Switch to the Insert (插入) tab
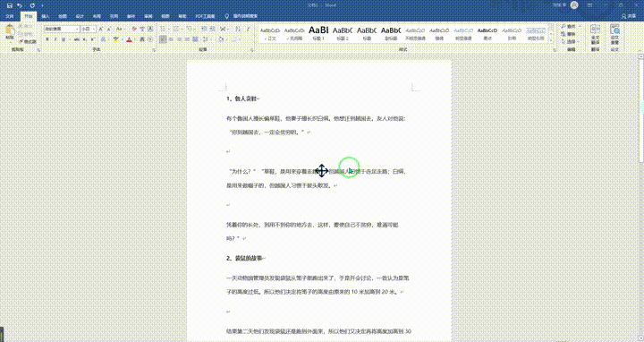Image resolution: width=644 pixels, height=342 pixels. point(46,16)
